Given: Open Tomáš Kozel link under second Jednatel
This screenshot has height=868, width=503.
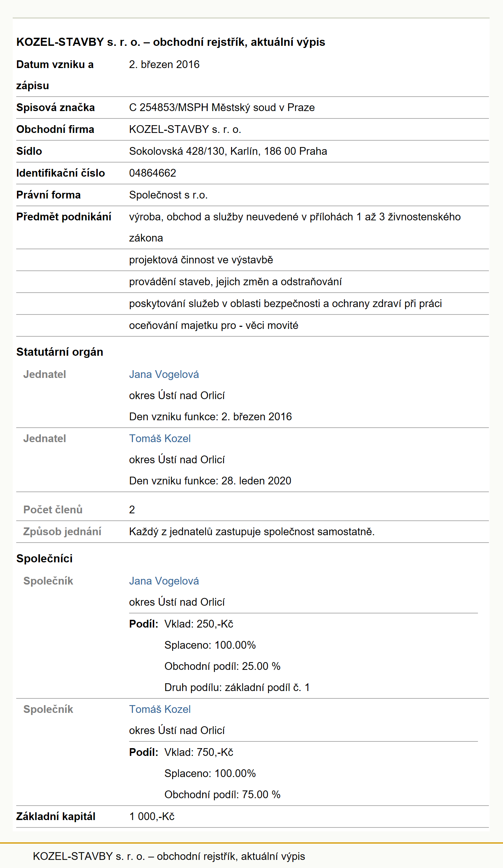Looking at the screenshot, I should click(160, 438).
